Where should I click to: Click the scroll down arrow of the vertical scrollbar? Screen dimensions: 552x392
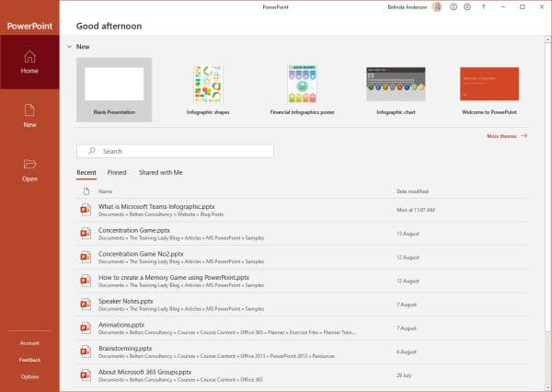tap(547, 386)
